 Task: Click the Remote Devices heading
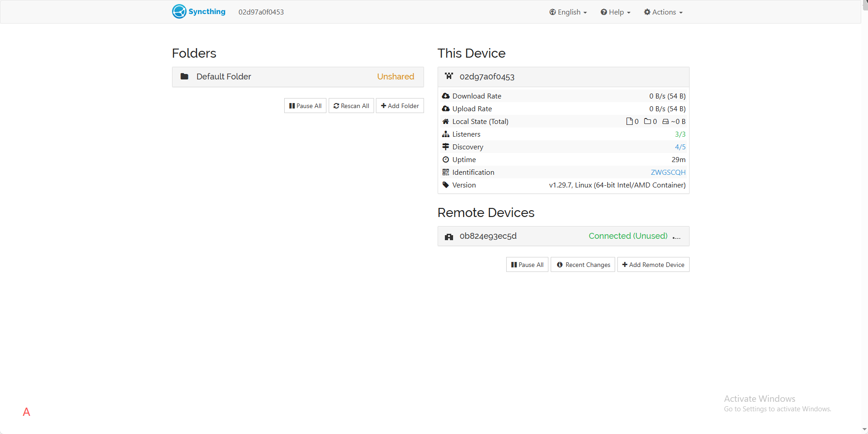pos(486,213)
